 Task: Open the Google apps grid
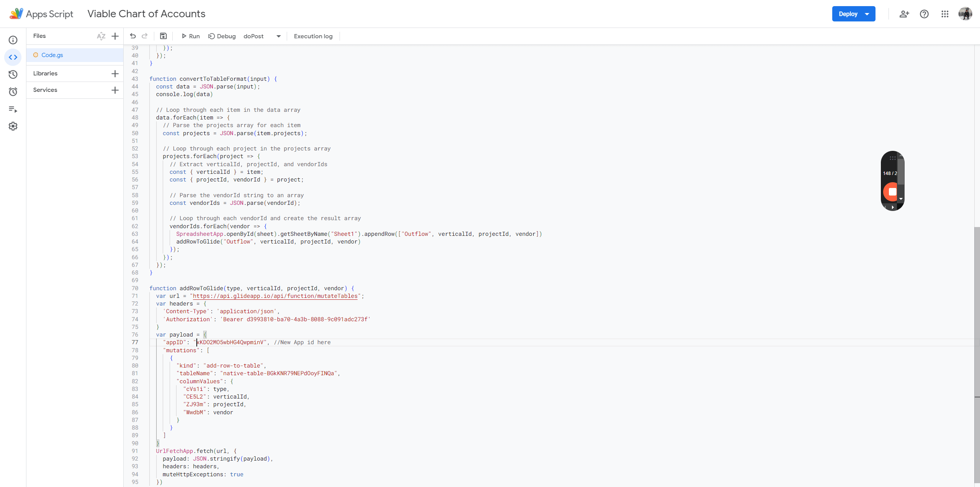point(945,14)
